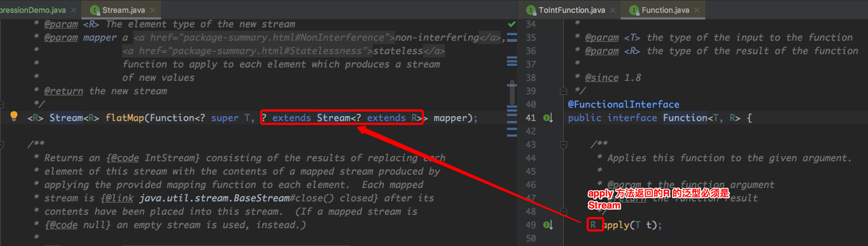Click the @FunctionalInterface annotation
The height and width of the screenshot is (246, 868).
(x=623, y=104)
